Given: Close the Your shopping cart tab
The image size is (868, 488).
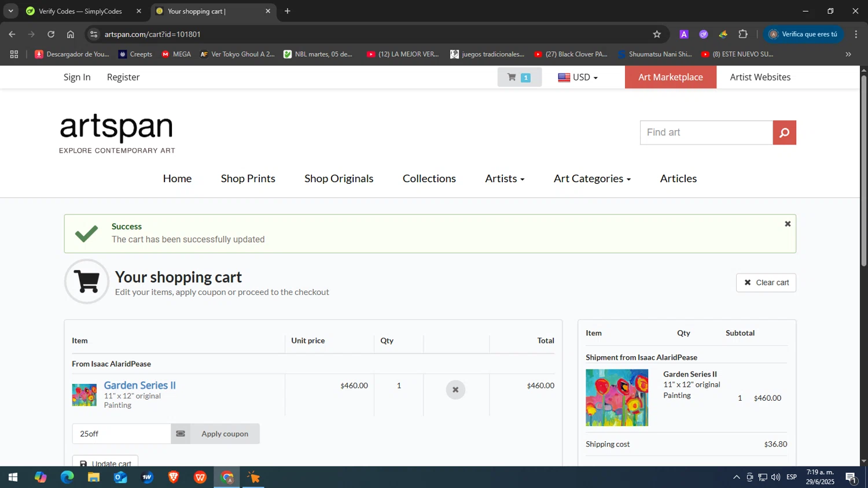Looking at the screenshot, I should coord(268,11).
